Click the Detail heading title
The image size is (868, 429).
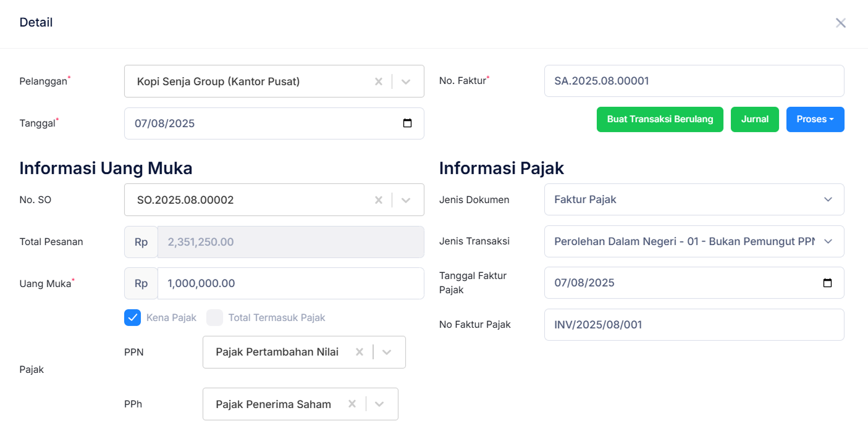click(x=36, y=22)
